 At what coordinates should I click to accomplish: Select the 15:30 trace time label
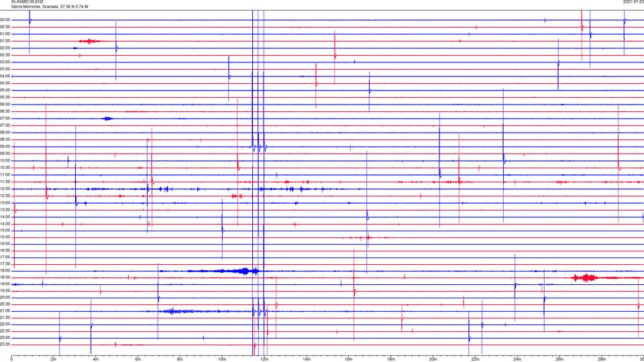click(5, 237)
